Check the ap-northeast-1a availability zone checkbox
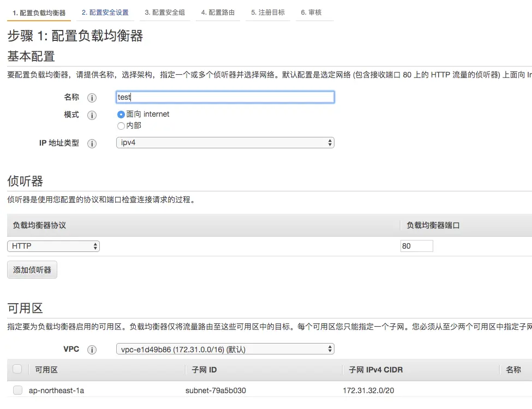Screen dimensions: 532x409 (x=17, y=390)
